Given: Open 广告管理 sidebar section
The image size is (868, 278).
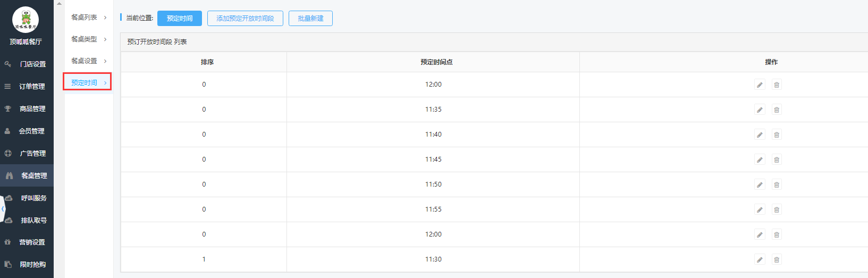Looking at the screenshot, I should 27,153.
